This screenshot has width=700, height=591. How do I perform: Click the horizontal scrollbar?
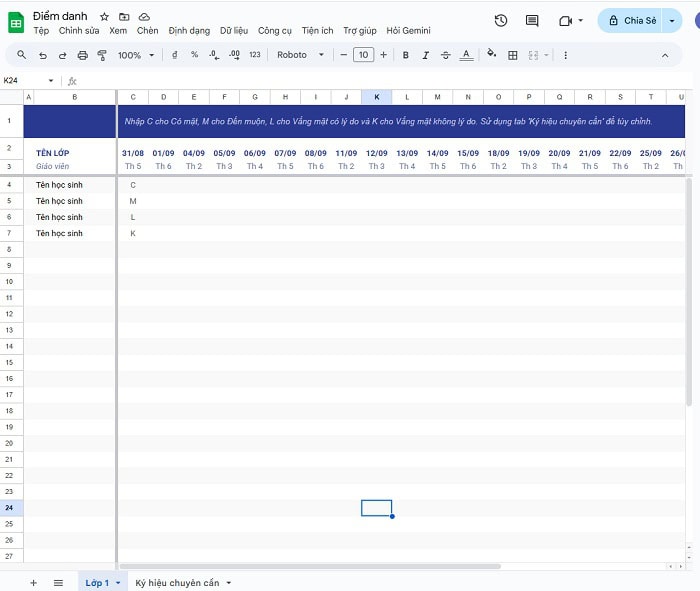310,566
